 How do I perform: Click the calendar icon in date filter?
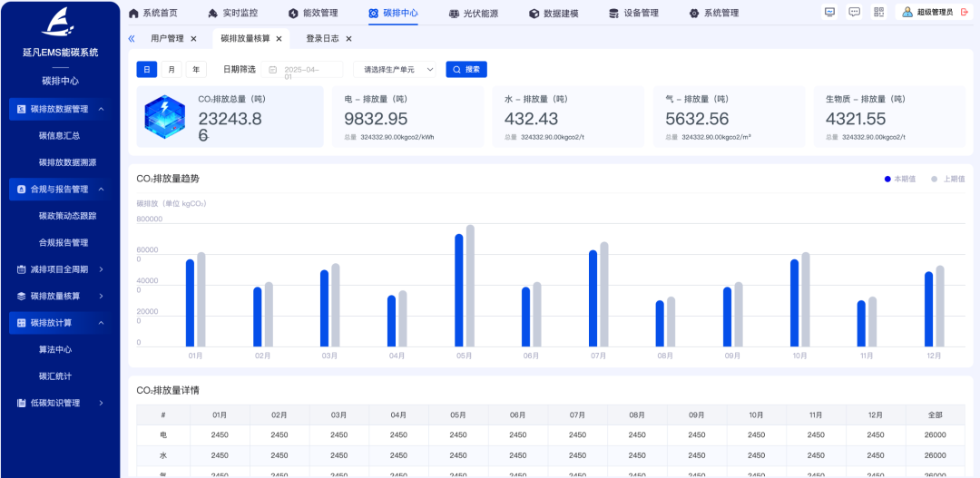[x=272, y=70]
